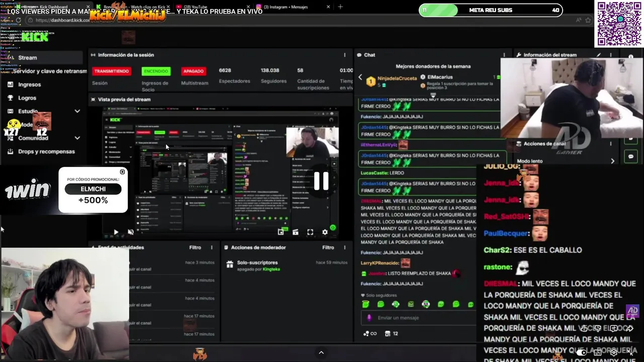Switch to Instagram Mensajes tab
Screen dimensions: 644x362
point(293,7)
